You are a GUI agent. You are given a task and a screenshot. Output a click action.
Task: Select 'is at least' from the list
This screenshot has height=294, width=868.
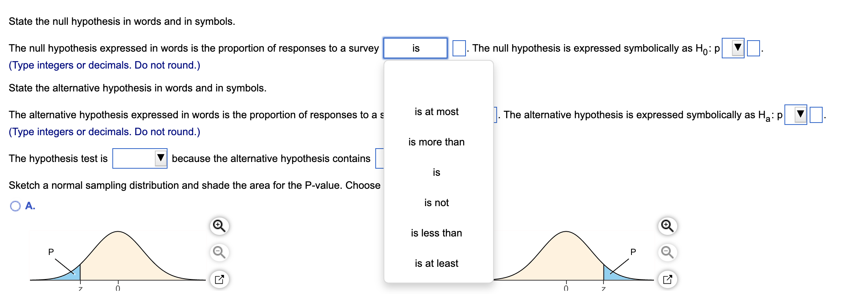click(437, 264)
